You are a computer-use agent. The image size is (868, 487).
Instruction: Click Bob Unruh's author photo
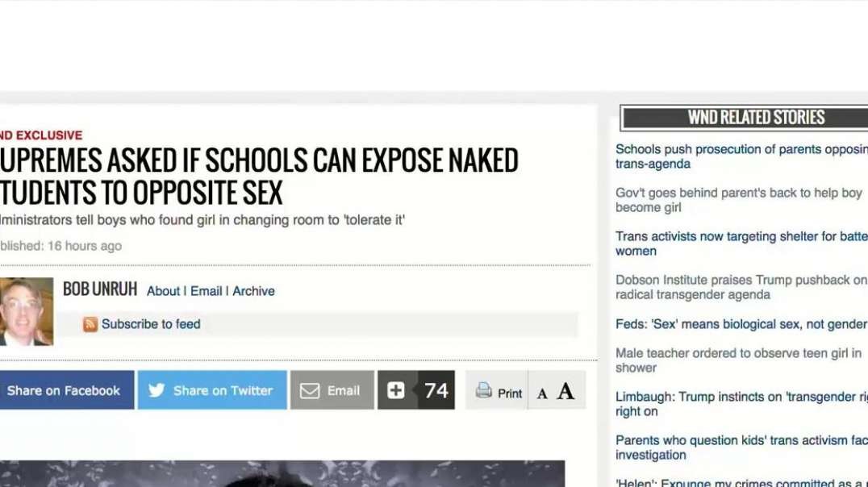coord(27,311)
